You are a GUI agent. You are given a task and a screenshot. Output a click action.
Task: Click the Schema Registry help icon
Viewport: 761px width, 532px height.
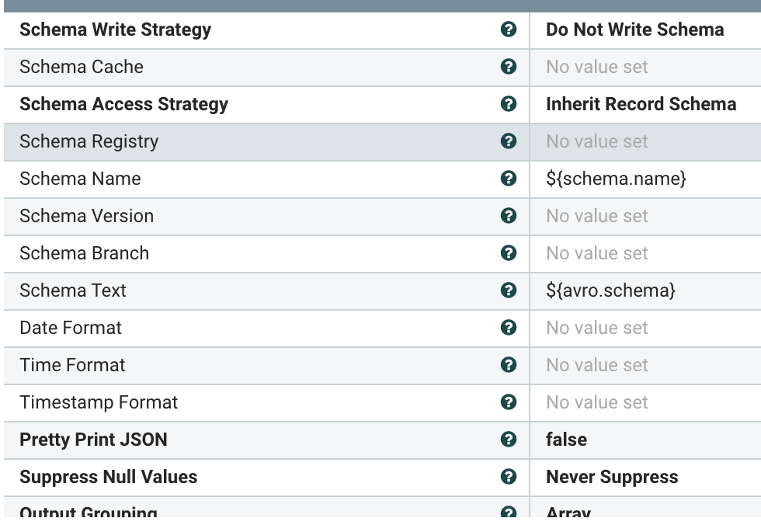(509, 141)
